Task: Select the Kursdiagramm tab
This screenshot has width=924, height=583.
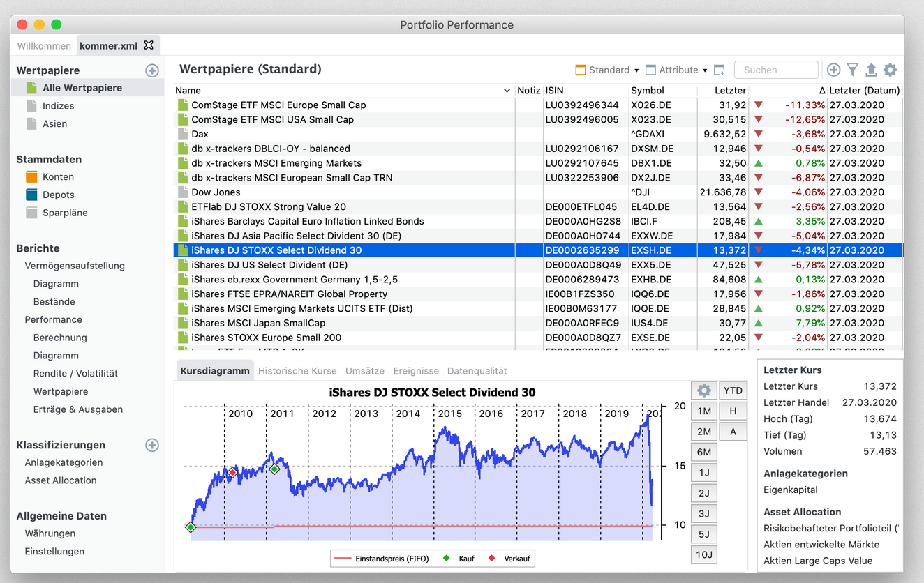Action: coord(215,371)
